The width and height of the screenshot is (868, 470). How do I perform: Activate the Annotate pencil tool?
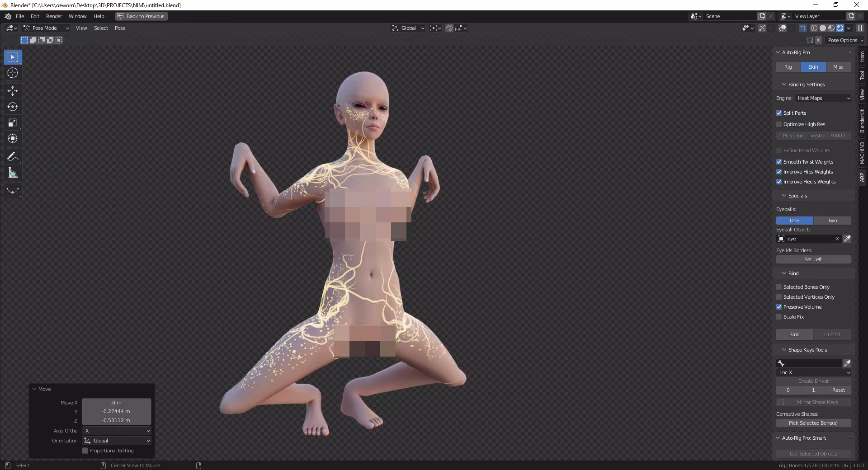[x=13, y=157]
